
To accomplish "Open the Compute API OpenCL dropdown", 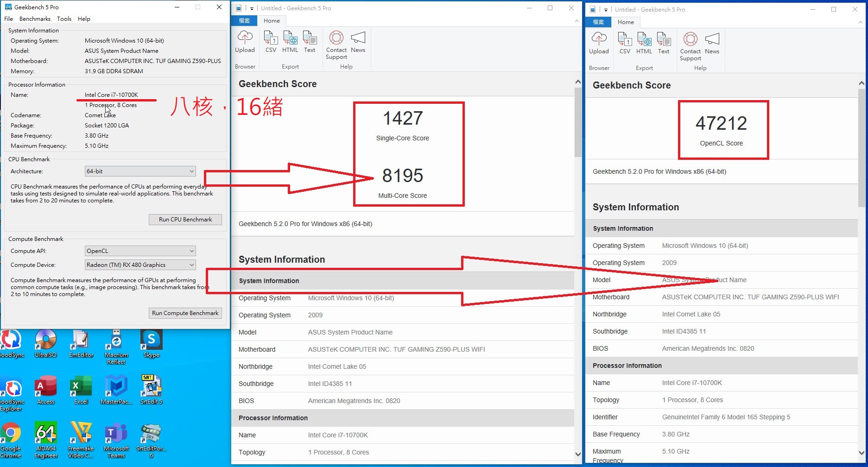I will [140, 251].
